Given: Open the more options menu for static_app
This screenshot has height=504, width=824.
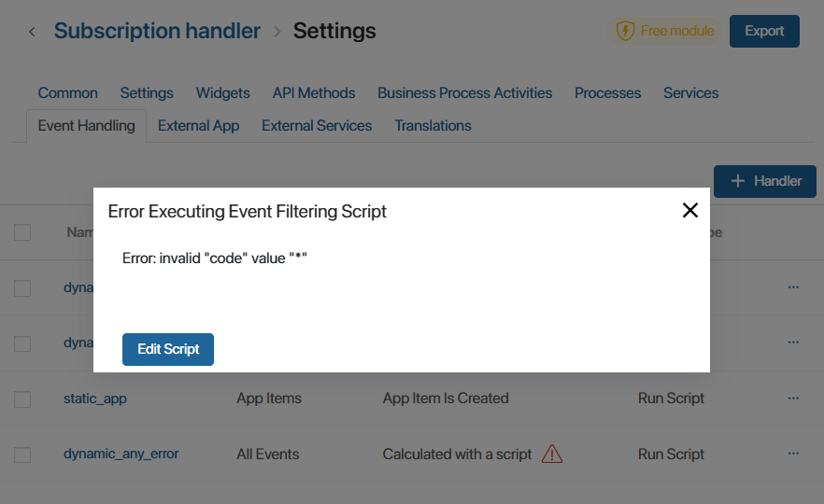Looking at the screenshot, I should click(x=793, y=399).
